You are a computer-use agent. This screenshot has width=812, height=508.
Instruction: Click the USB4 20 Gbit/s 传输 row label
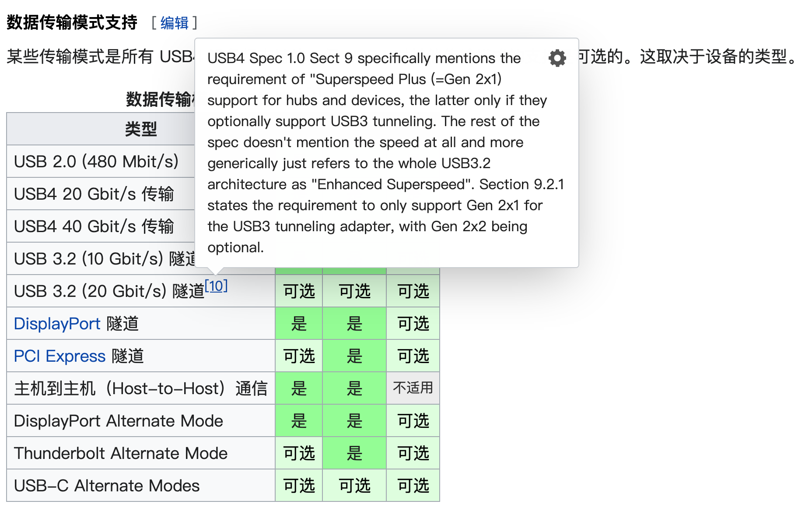pos(94,194)
